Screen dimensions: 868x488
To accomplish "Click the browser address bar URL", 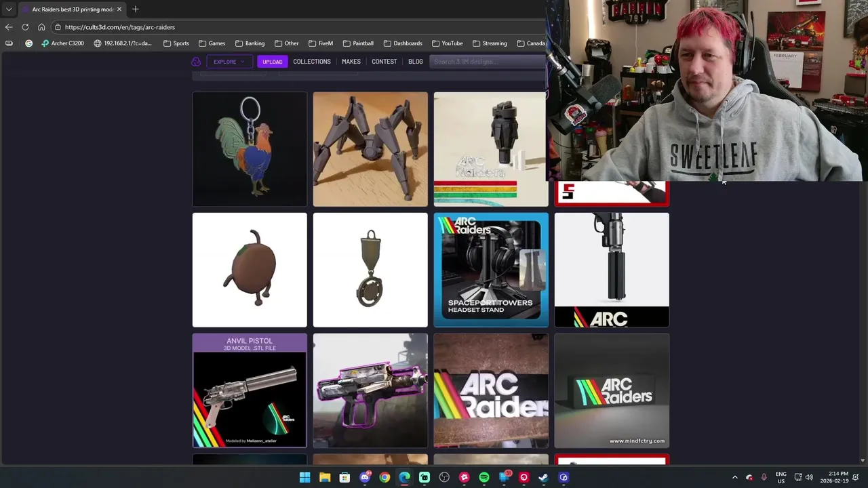I will pos(120,27).
